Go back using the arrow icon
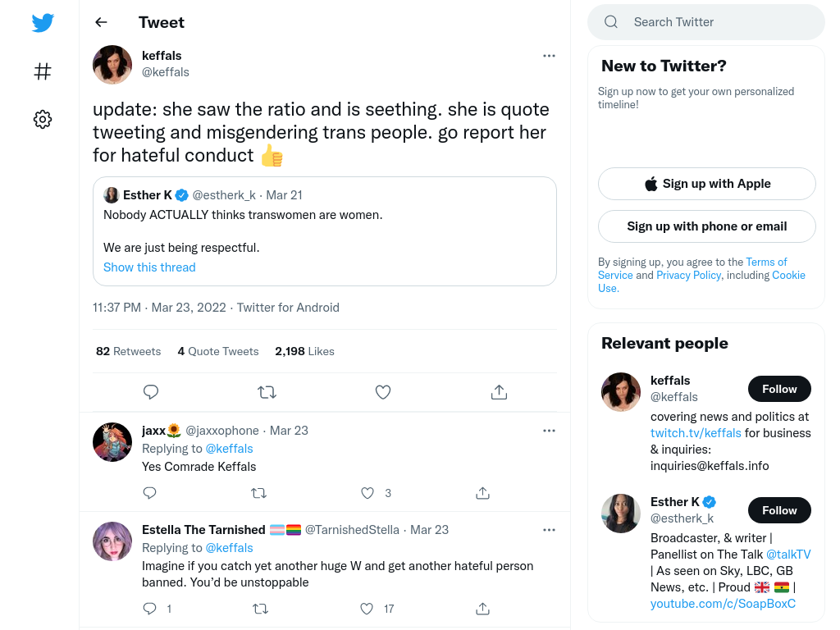840x630 pixels. 101,22
